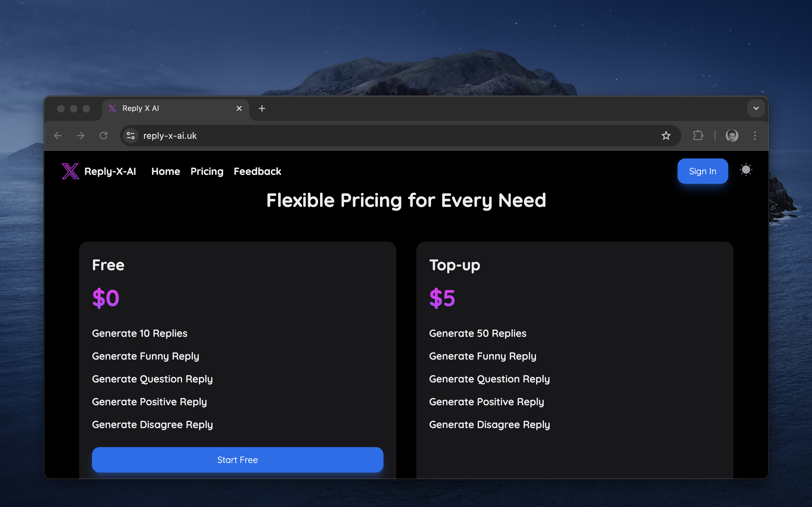
Task: Open the Feedback nav link
Action: (257, 171)
